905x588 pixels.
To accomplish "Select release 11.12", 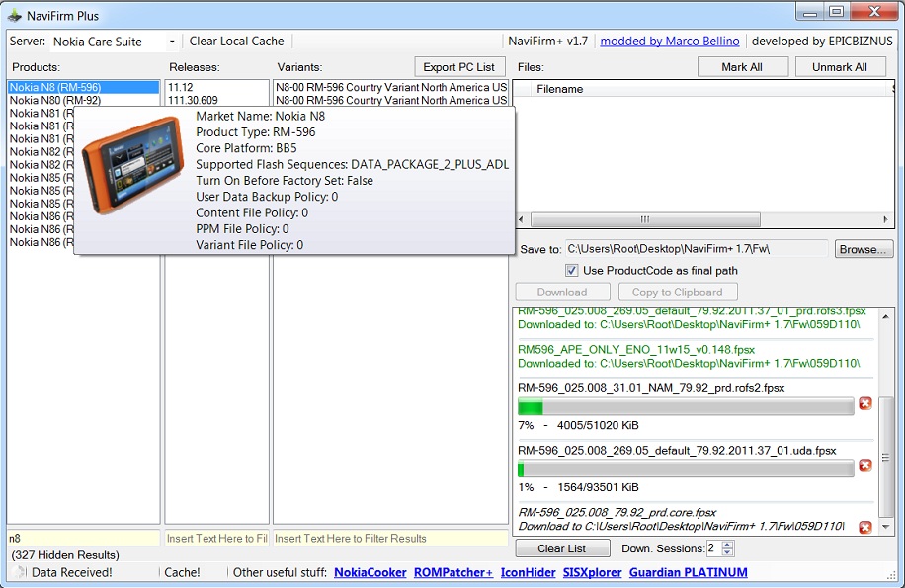I will pyautogui.click(x=217, y=87).
